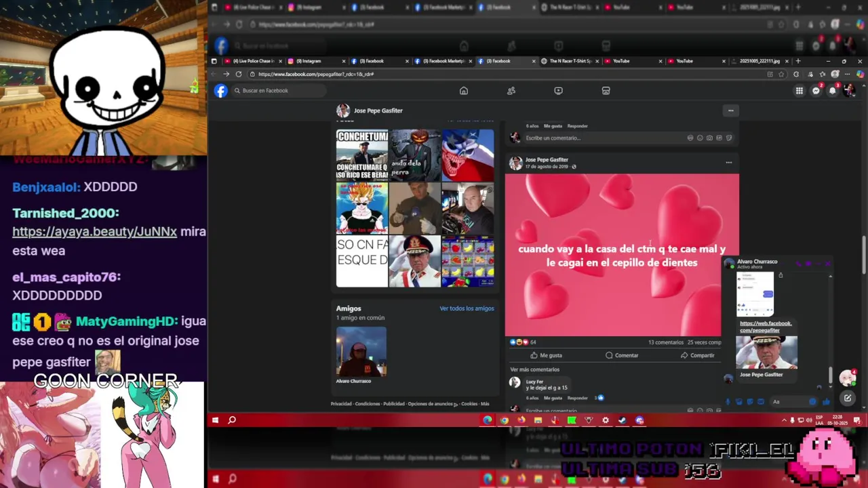Click the Facebook logo
868x488 pixels.
221,91
